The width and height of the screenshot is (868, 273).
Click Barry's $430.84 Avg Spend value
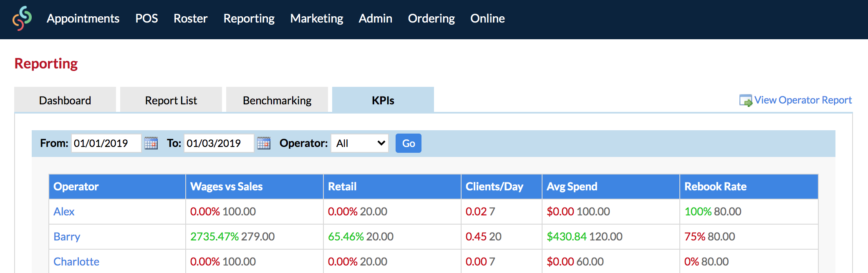[x=567, y=237]
